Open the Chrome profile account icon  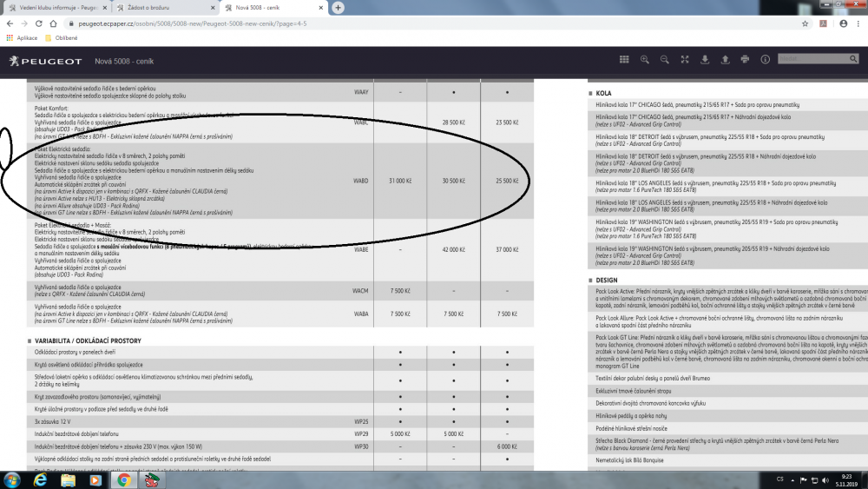pyautogui.click(x=843, y=23)
